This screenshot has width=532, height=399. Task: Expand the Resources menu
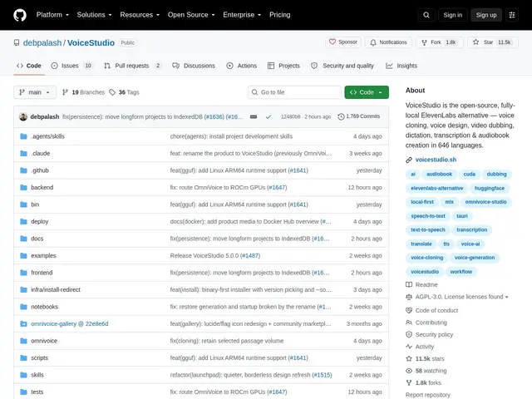[140, 15]
